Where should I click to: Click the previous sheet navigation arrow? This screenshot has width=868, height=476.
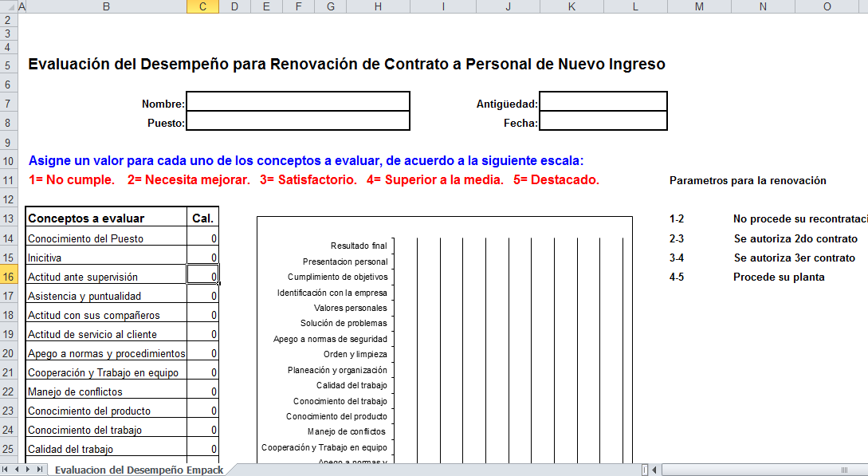18,470
